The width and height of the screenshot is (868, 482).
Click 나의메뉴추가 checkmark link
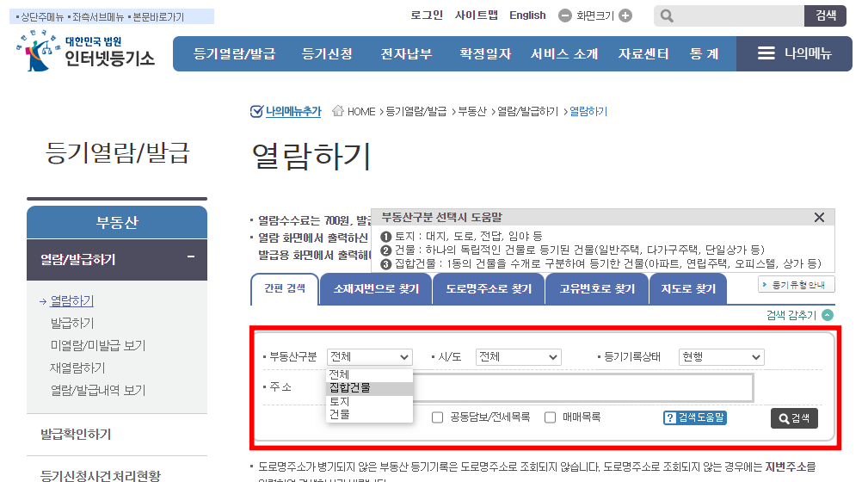click(286, 111)
